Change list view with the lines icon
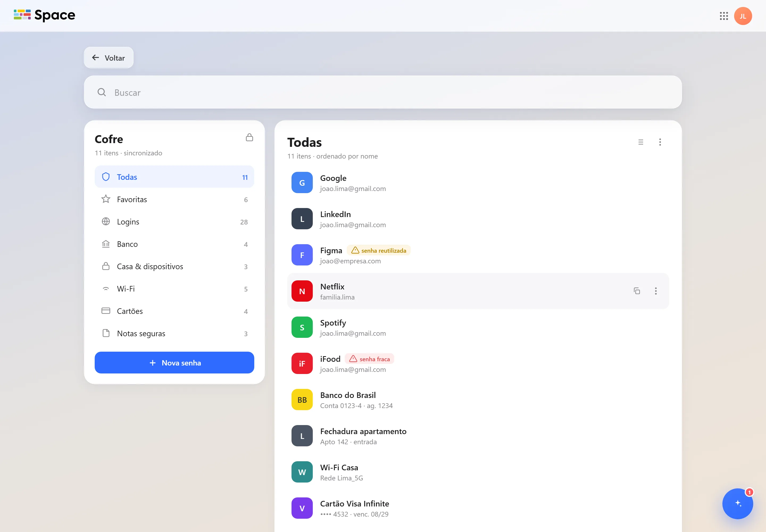The height and width of the screenshot is (532, 766). [641, 142]
